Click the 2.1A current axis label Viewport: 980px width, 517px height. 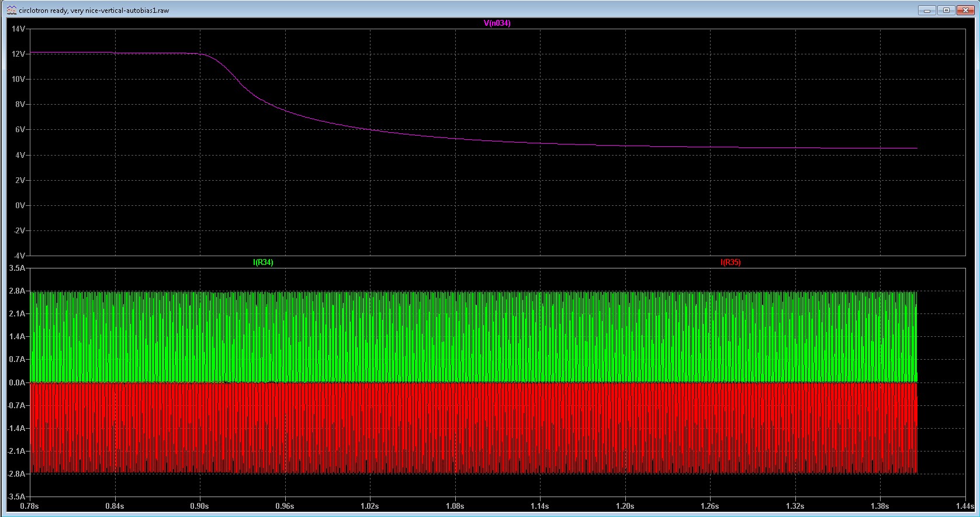[18, 314]
